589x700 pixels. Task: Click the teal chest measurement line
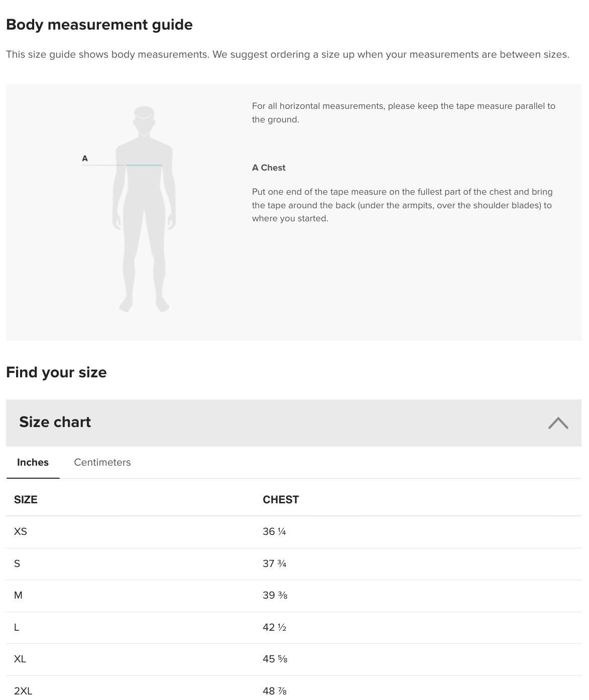(144, 165)
